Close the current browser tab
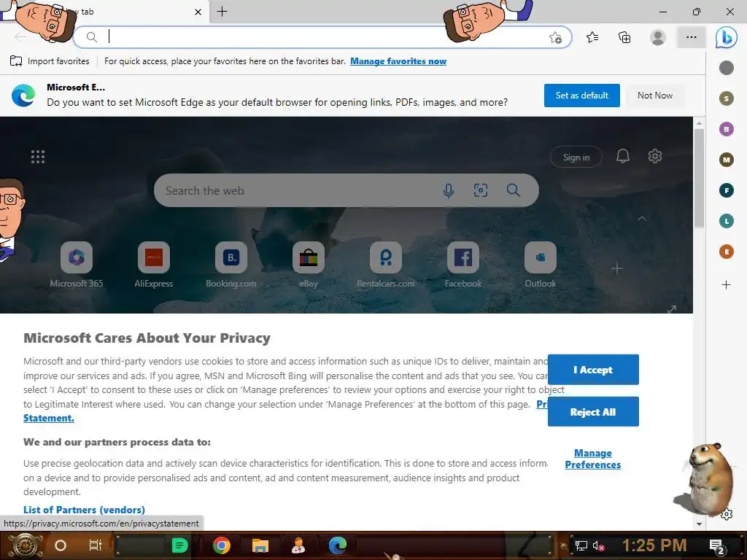Screen dimensions: 747x560 point(198,12)
